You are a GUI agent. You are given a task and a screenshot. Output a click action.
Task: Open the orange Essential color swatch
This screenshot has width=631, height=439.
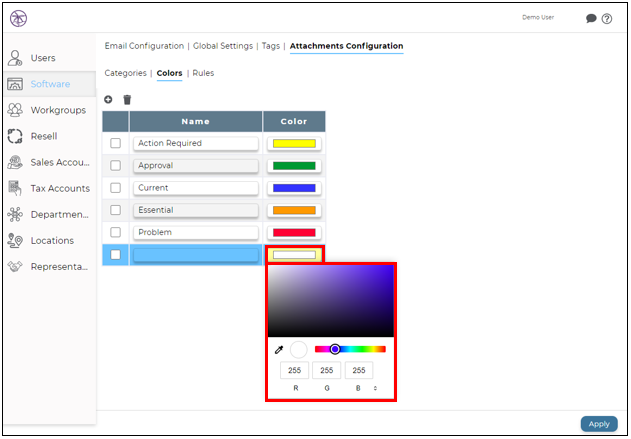click(x=294, y=210)
